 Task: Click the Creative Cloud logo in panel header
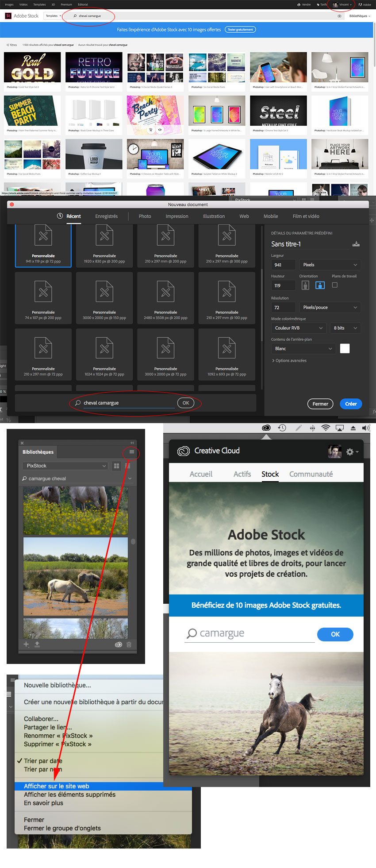pyautogui.click(x=183, y=451)
